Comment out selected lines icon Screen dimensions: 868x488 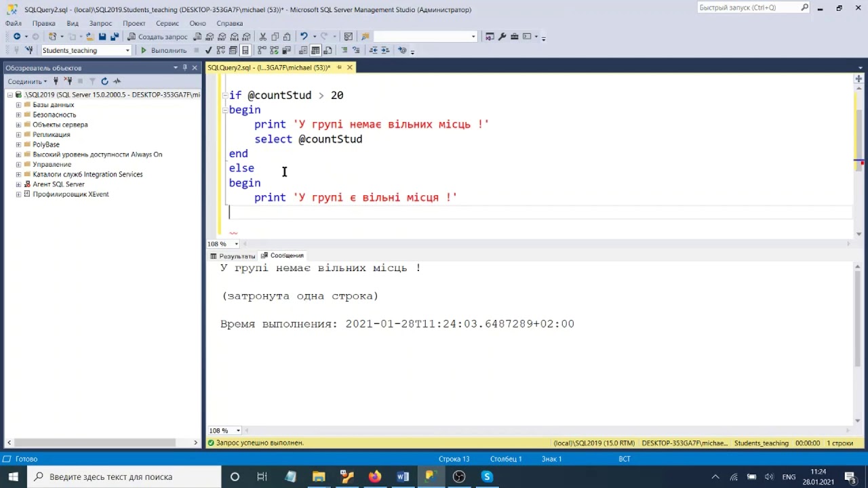tap(344, 50)
